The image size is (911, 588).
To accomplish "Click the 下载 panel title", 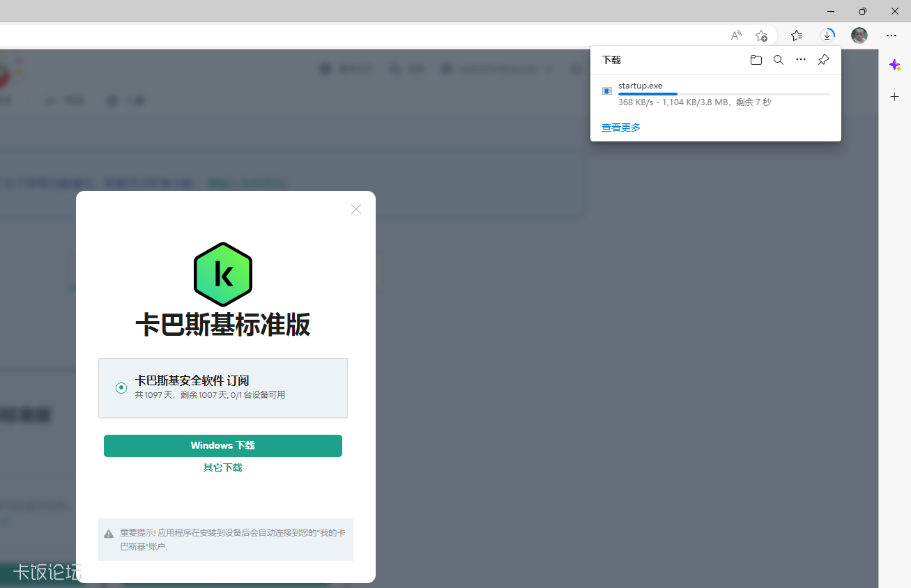I will pyautogui.click(x=611, y=61).
